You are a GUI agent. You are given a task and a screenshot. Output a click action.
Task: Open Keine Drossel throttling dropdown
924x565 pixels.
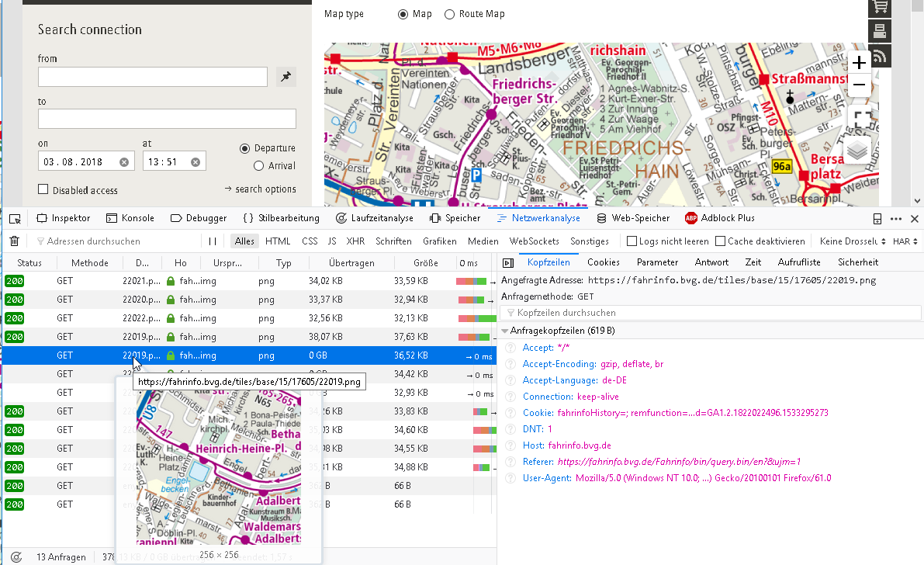pyautogui.click(x=853, y=241)
